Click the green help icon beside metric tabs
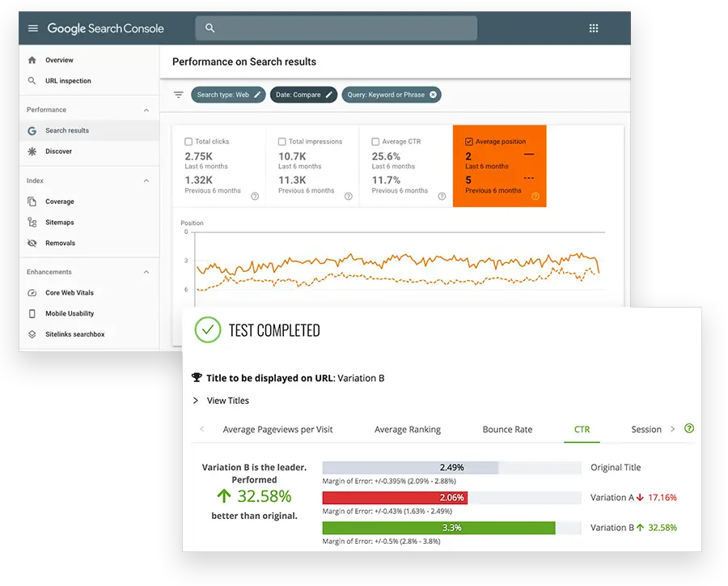Screen dimensions: 728x586 click(689, 428)
